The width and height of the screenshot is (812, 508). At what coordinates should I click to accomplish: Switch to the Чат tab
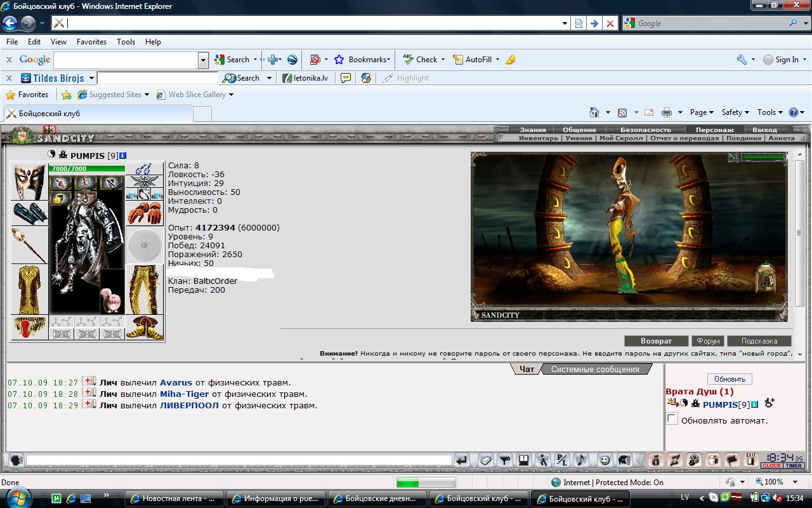click(x=527, y=369)
